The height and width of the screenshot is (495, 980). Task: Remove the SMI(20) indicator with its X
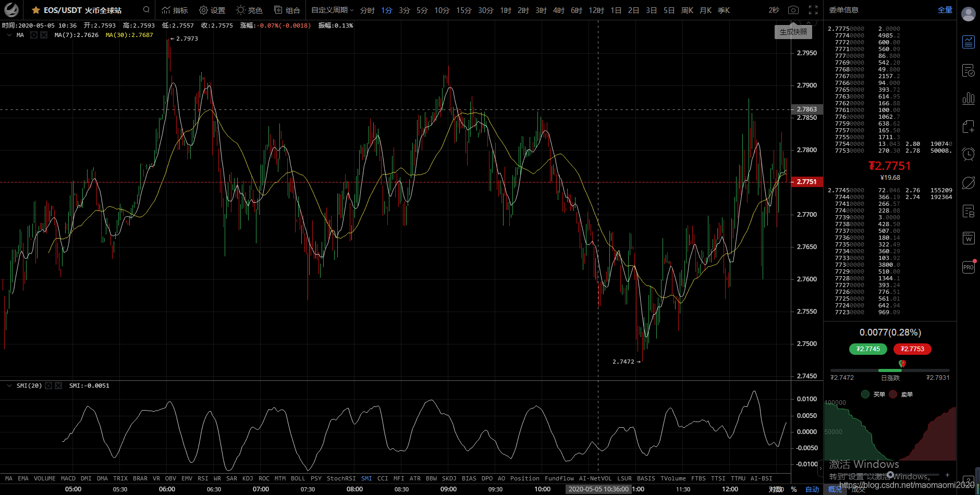(58, 386)
